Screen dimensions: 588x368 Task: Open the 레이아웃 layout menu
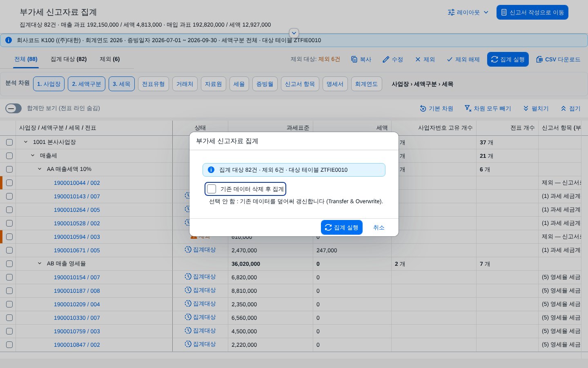tap(468, 12)
